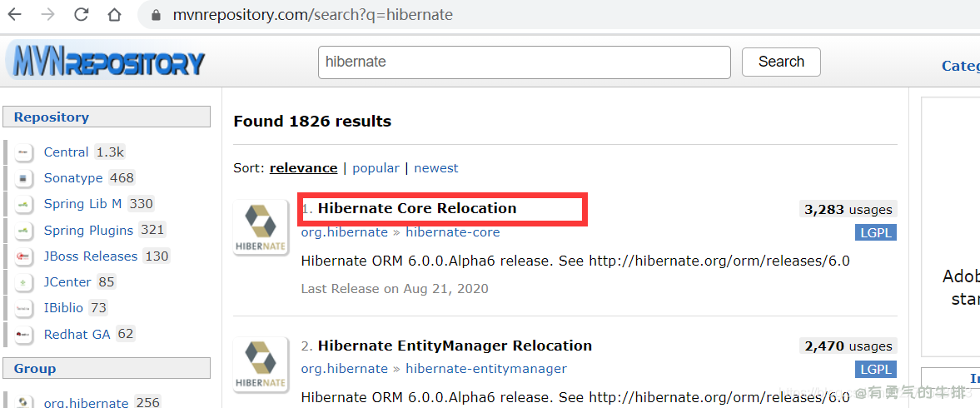
Task: Click the hibernate search input field
Action: pyautogui.click(x=524, y=62)
